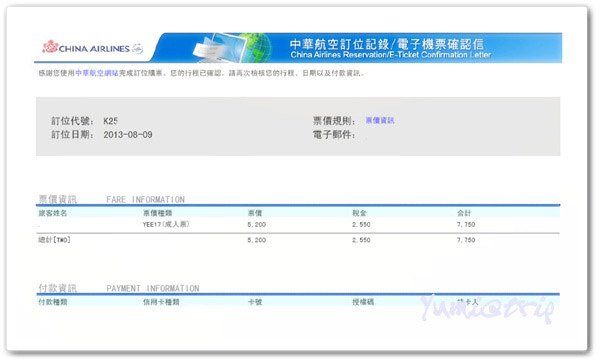Open the 票價資訊 fare rules link
The image size is (600, 363).
(380, 120)
